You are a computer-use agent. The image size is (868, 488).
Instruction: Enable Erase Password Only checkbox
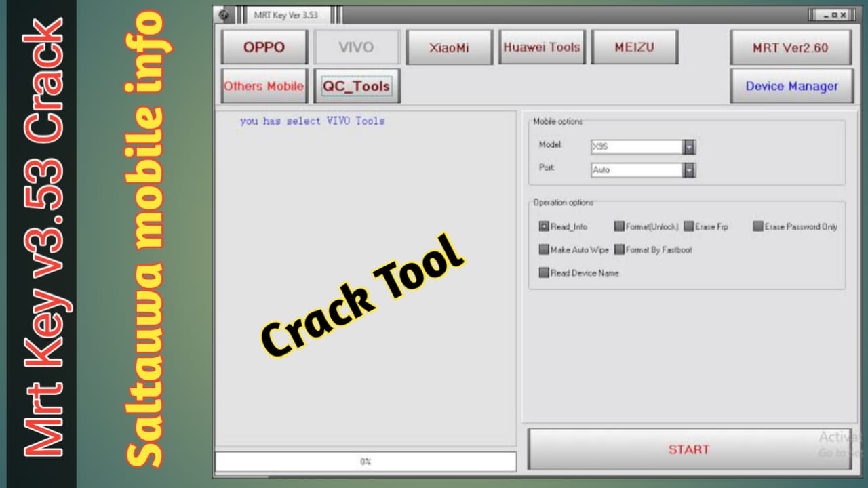(x=758, y=227)
